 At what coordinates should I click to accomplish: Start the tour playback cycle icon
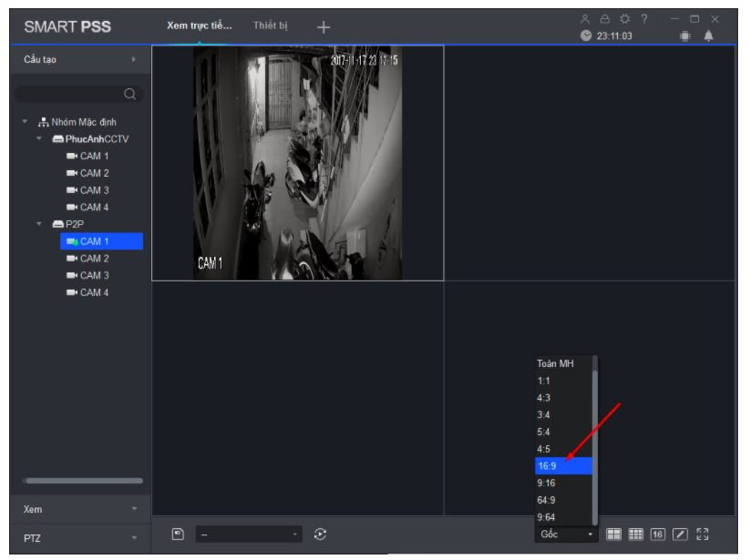(x=320, y=534)
